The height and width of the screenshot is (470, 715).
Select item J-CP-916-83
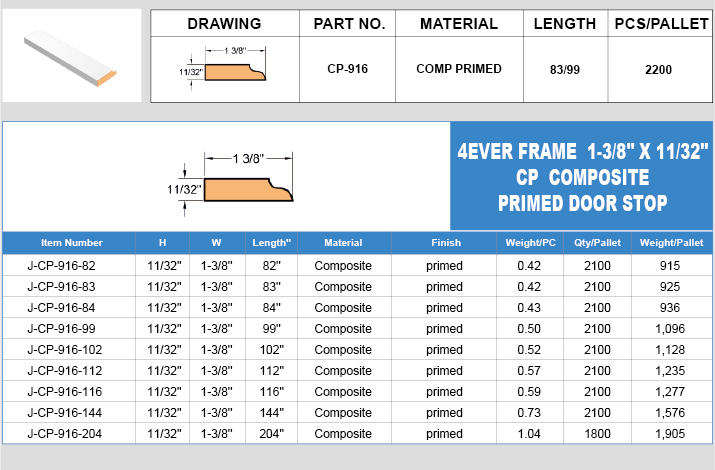(61, 287)
